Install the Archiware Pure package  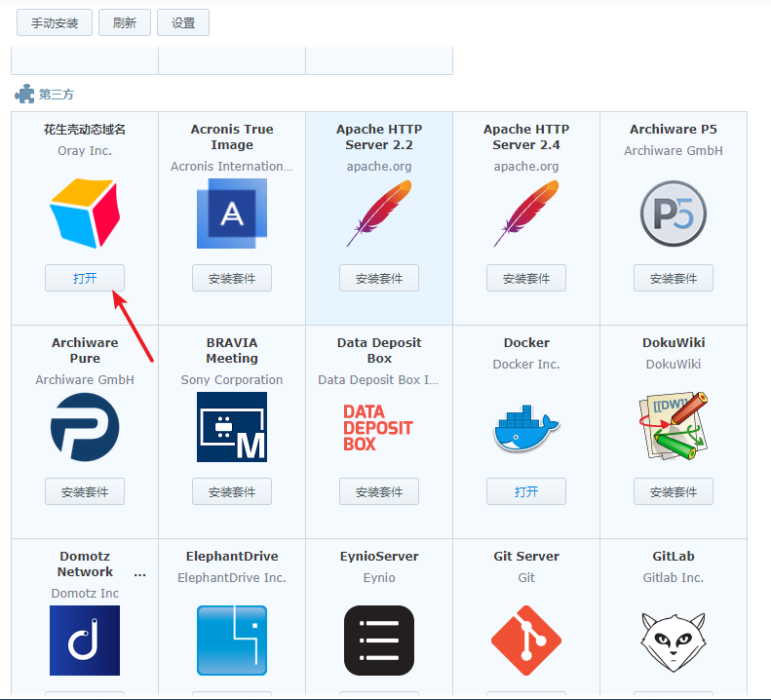[x=85, y=491]
